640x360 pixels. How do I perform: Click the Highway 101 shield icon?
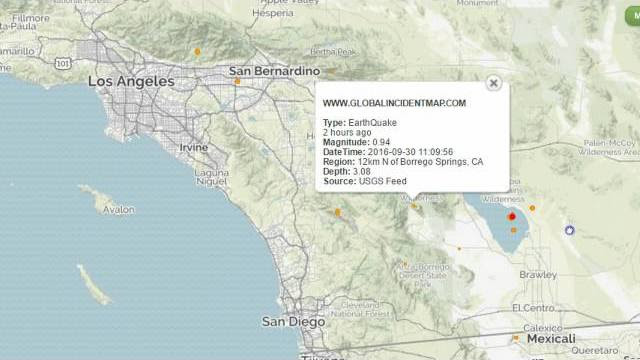coord(62,63)
